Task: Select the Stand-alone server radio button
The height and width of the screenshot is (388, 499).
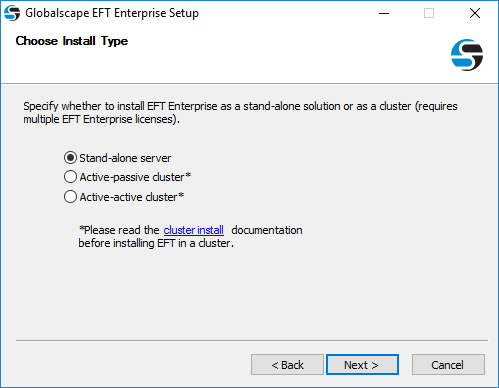Action: click(70, 158)
